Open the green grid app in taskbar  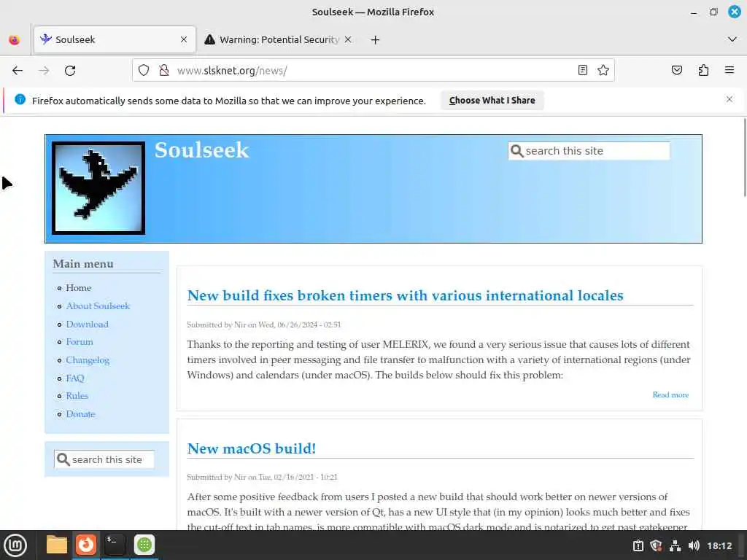point(144,545)
